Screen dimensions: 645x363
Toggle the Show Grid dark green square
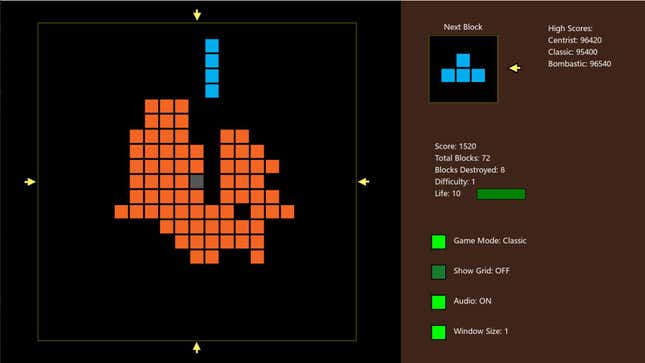(x=439, y=272)
